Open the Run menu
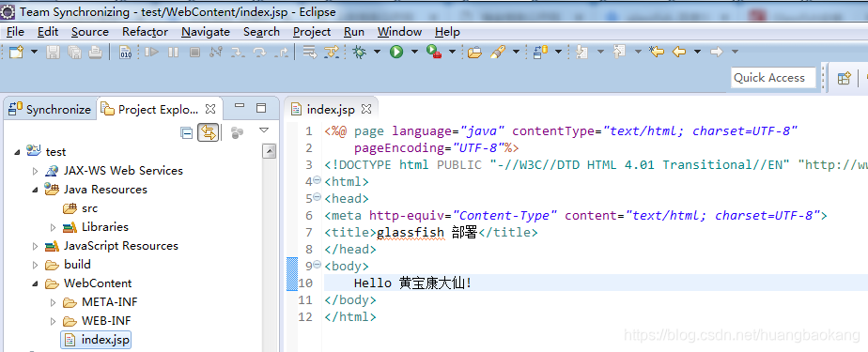868x352 pixels. click(354, 32)
